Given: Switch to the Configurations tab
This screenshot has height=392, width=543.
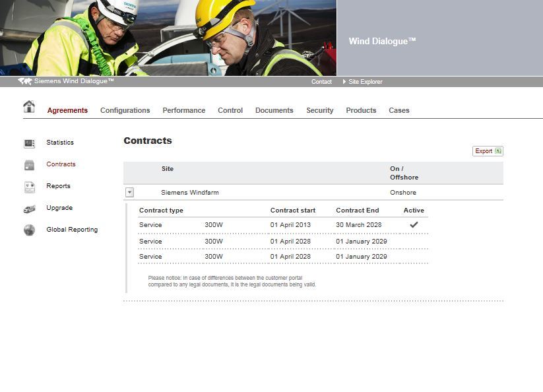Looking at the screenshot, I should [125, 110].
